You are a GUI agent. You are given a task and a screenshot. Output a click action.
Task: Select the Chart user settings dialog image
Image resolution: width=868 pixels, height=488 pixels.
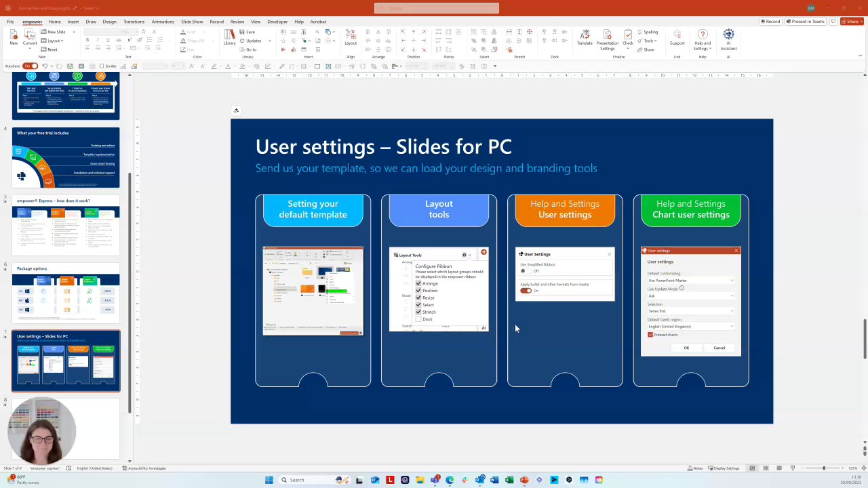point(691,302)
